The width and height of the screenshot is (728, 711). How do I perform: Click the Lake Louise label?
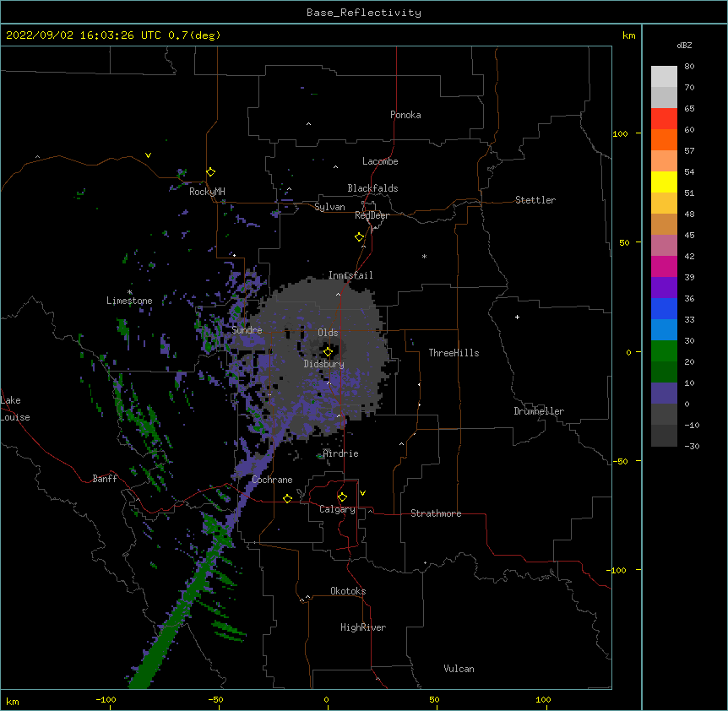(15, 409)
